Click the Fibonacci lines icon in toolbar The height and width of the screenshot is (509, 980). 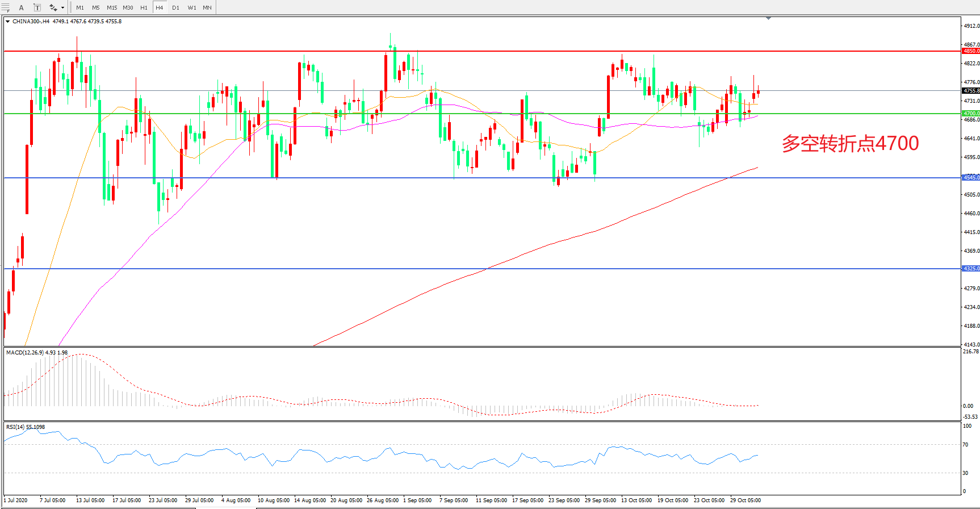click(6, 7)
